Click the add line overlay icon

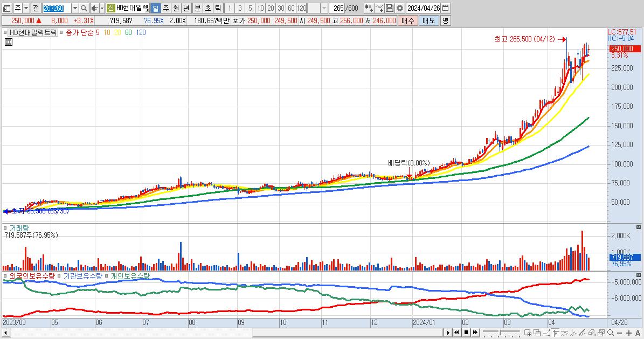(379, 8)
